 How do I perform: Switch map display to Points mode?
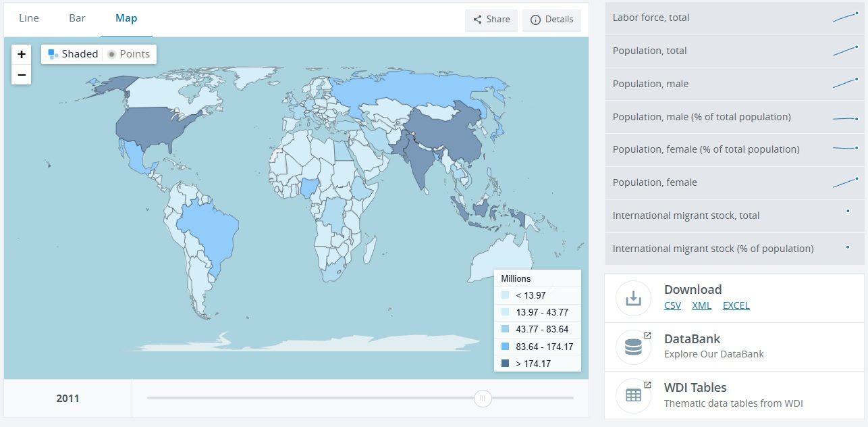(x=129, y=54)
